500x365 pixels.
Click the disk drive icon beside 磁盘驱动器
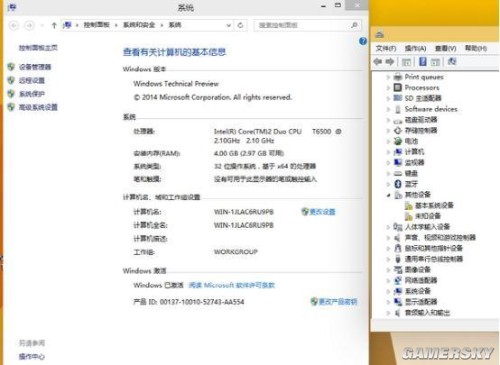[398, 120]
